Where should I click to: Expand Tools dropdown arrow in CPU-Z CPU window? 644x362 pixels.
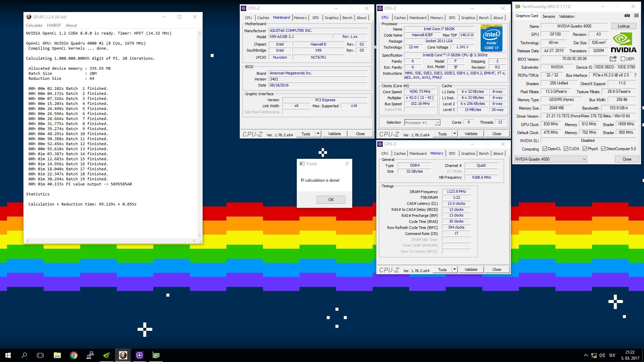[454, 134]
